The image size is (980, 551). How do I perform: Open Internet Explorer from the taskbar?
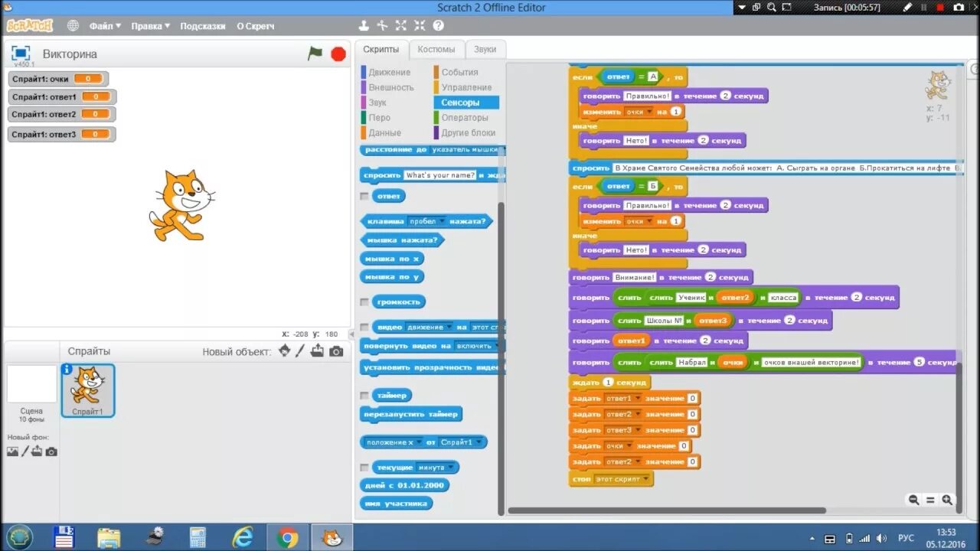tap(243, 538)
